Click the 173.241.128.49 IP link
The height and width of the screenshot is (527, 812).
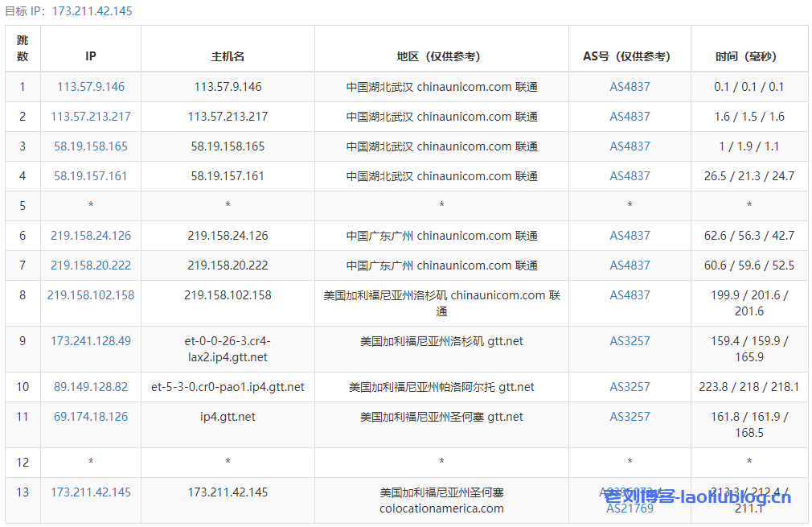(x=91, y=341)
